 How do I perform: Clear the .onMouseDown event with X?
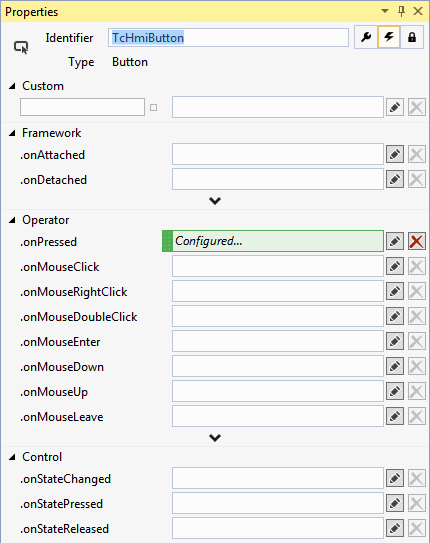[x=416, y=366]
